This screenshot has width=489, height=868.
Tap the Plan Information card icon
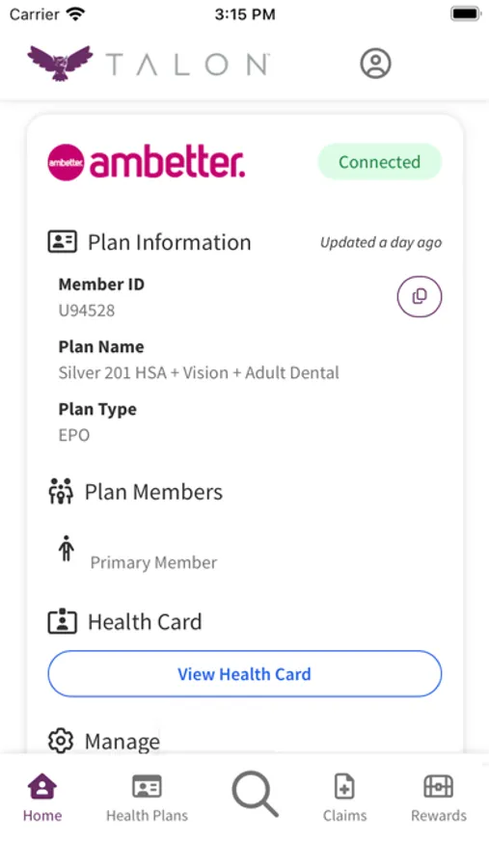tap(62, 242)
